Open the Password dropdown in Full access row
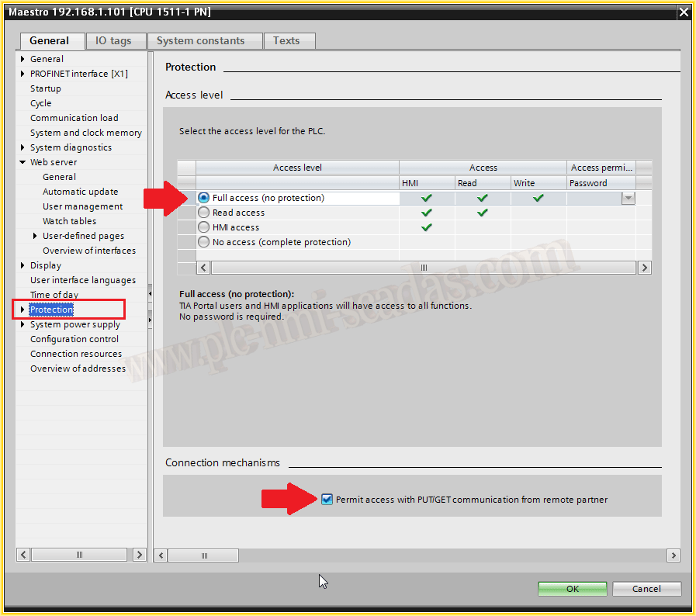Viewport: 696px width, 616px height. 628,199
